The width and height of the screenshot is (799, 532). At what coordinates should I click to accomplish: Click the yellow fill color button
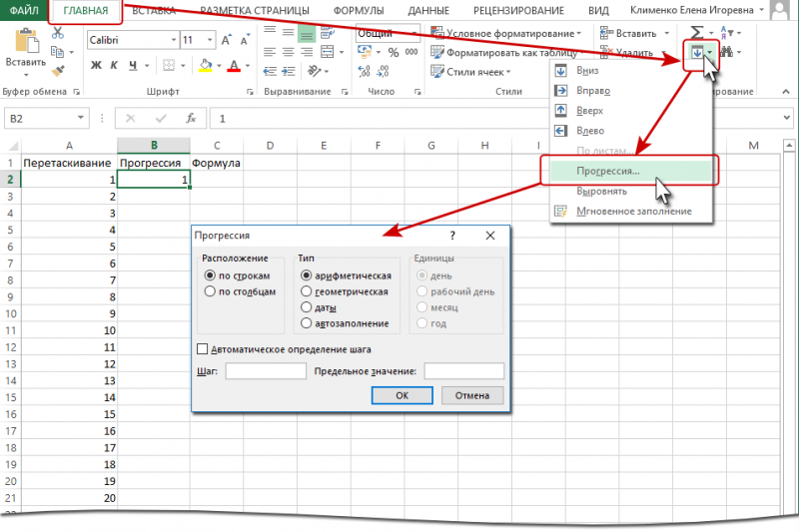point(206,66)
